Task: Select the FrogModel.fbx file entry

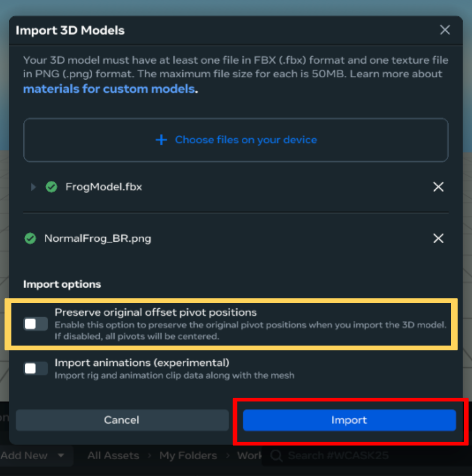Action: point(104,187)
